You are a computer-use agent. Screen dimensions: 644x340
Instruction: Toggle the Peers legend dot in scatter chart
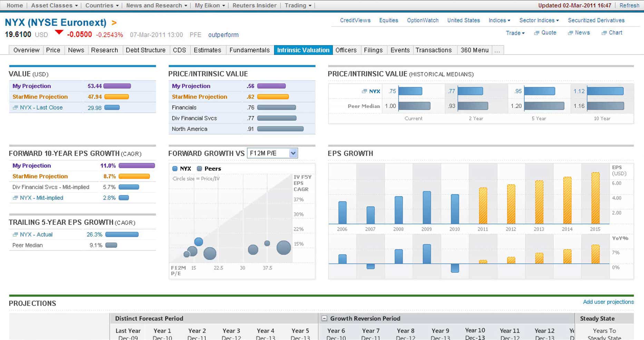(199, 169)
